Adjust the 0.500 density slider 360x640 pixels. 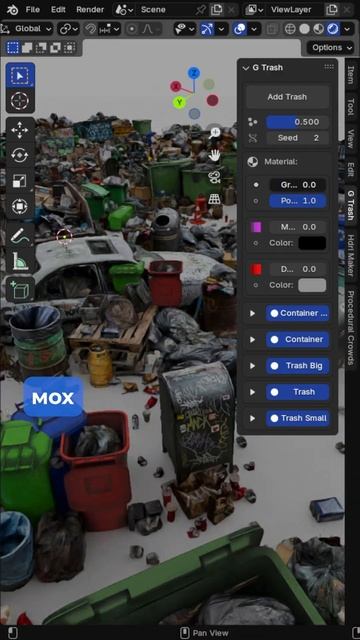298,122
